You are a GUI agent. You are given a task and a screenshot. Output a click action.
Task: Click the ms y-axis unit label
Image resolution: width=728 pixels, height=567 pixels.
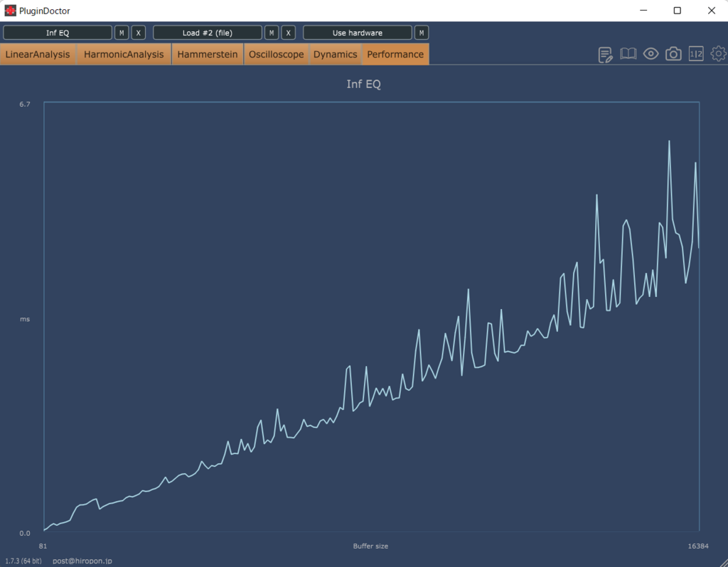25,319
